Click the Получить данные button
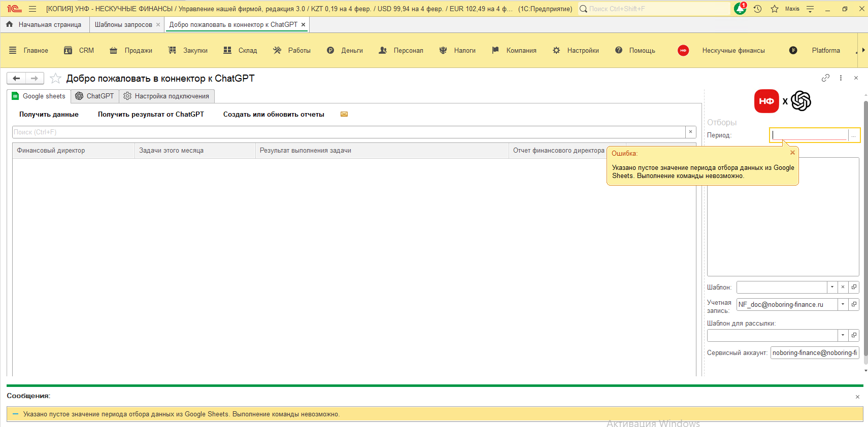The height and width of the screenshot is (427, 868). coord(49,114)
